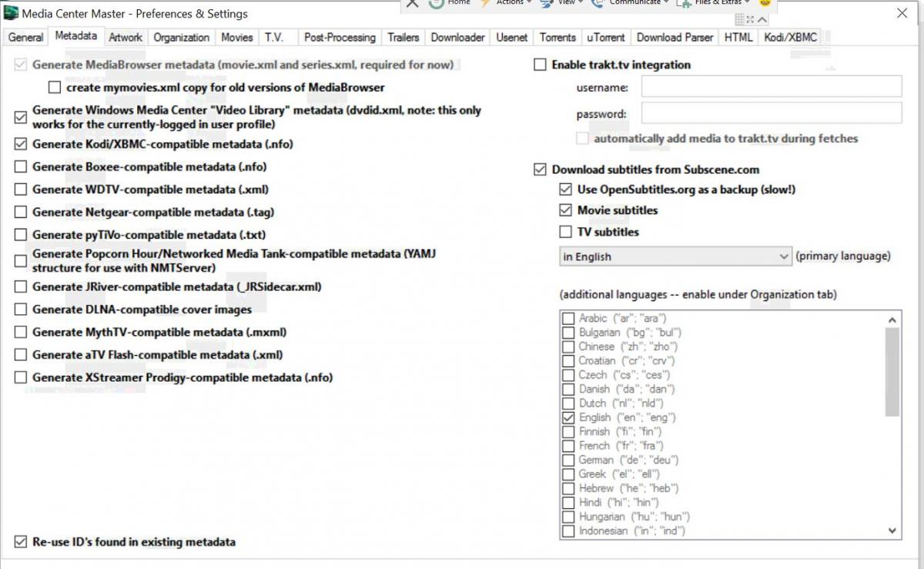
Task: Go to the Movies tab
Action: (x=237, y=37)
